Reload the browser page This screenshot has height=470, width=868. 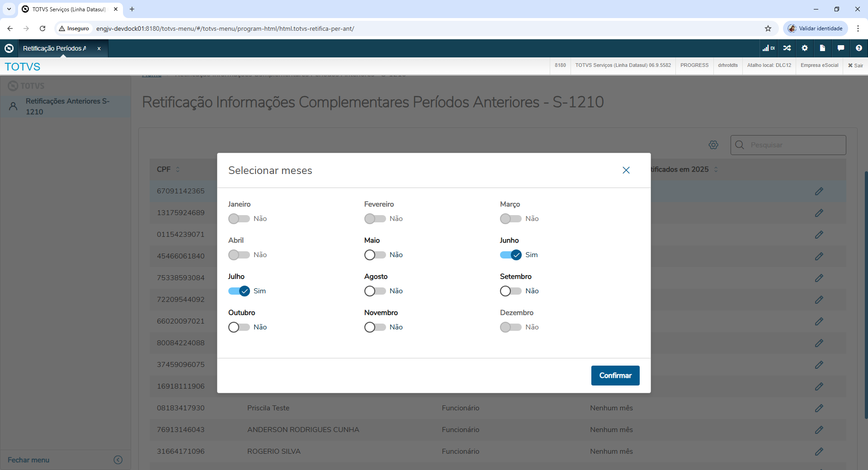[42, 28]
